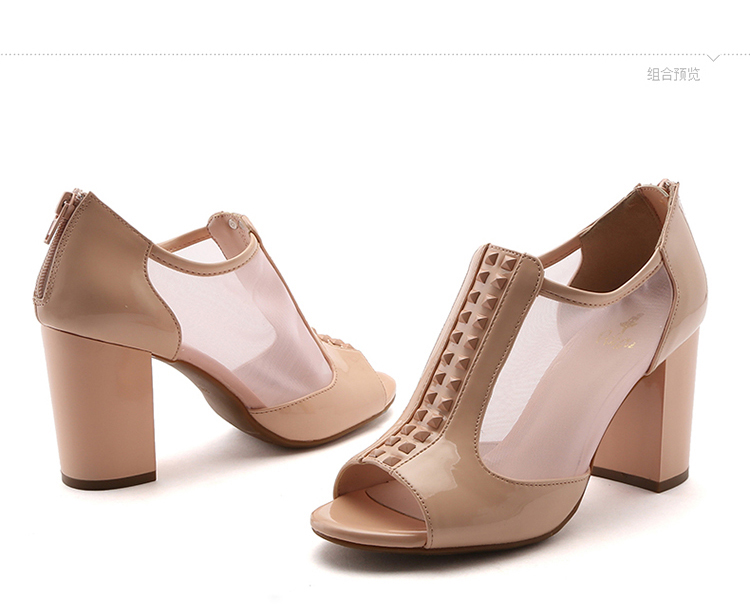
Task: Click the sheer mesh panel of right shoe
Action: point(560,380)
